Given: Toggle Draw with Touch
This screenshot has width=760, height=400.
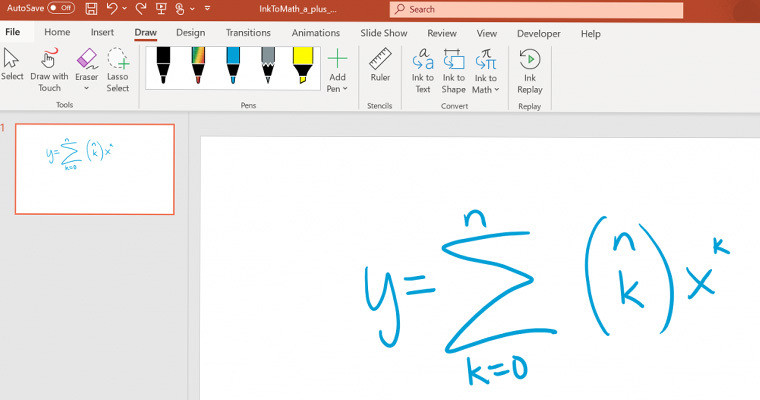Looking at the screenshot, I should [x=49, y=69].
